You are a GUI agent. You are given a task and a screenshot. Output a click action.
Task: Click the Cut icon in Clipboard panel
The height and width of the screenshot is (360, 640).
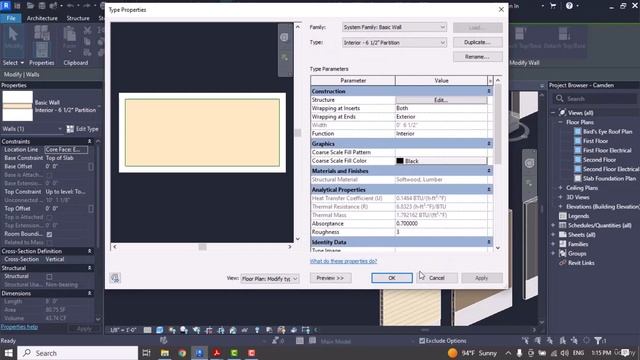pos(87,30)
